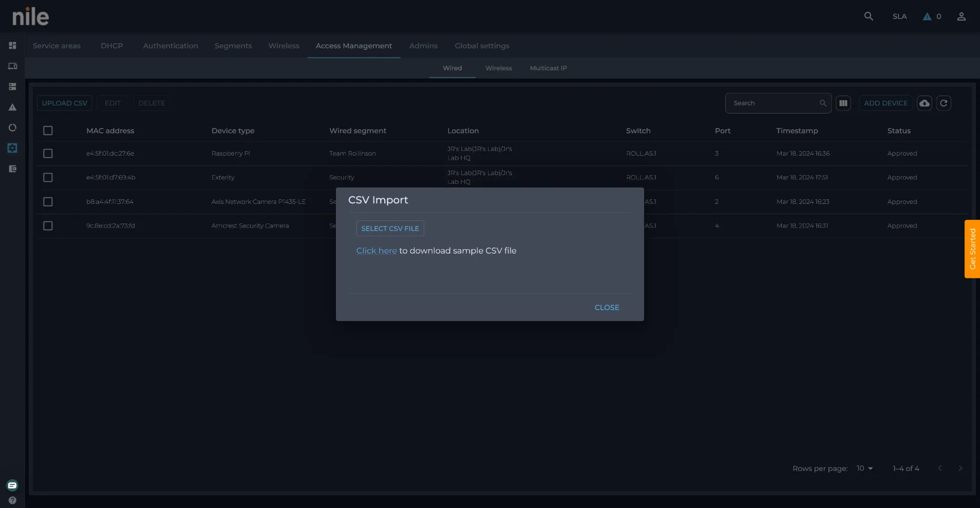
Task: Check the row for e4:5f:01:d7:69:4b
Action: coord(48,178)
